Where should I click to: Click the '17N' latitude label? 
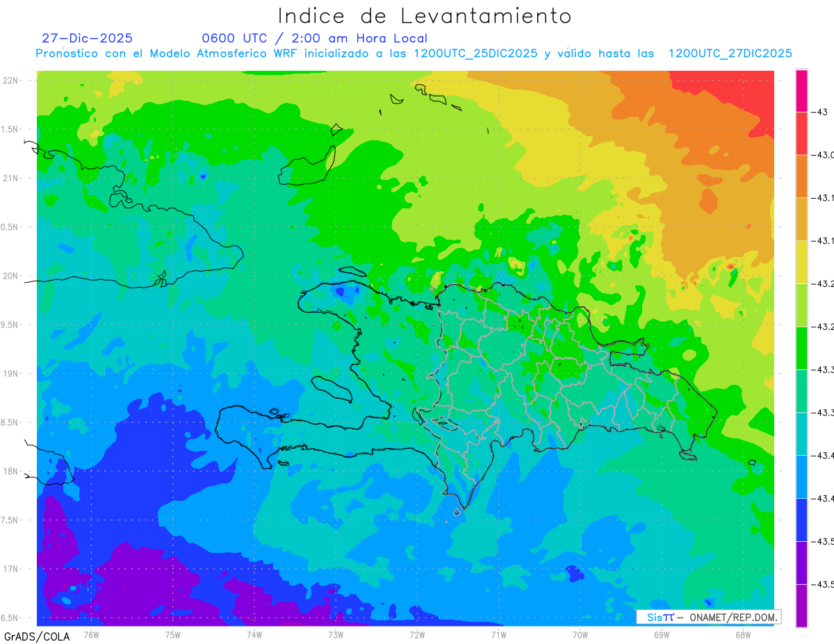point(11,569)
